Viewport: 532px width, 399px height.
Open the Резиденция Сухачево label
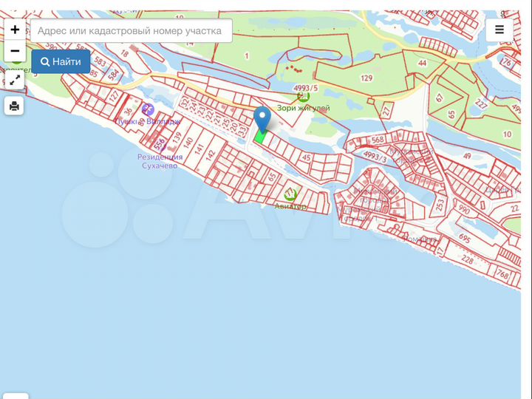click(x=160, y=161)
